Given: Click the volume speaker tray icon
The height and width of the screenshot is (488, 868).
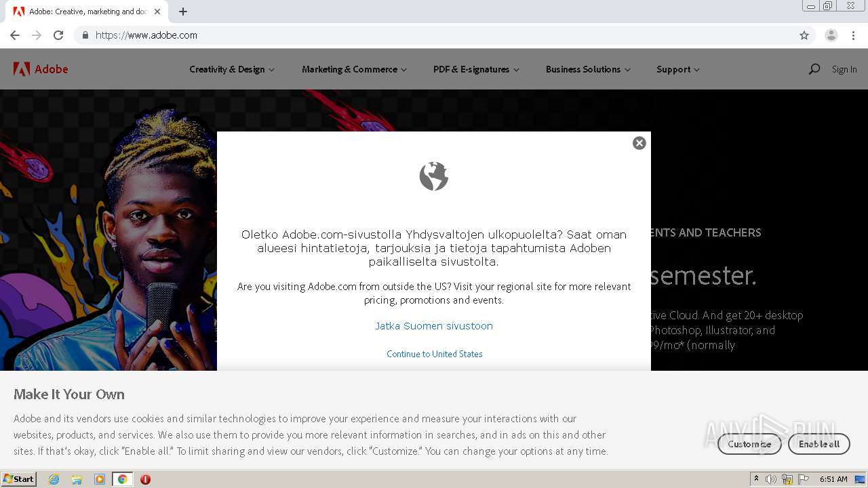Looking at the screenshot, I should pos(771,479).
